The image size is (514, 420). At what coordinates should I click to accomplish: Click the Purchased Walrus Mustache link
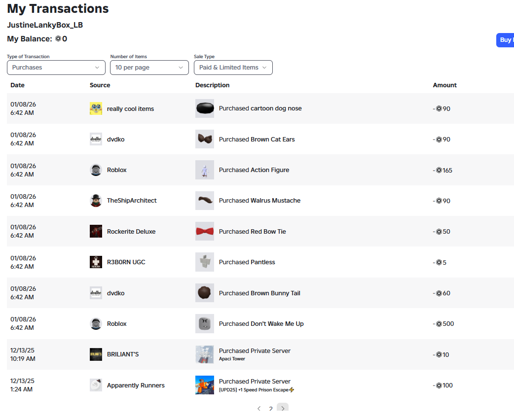pos(259,201)
